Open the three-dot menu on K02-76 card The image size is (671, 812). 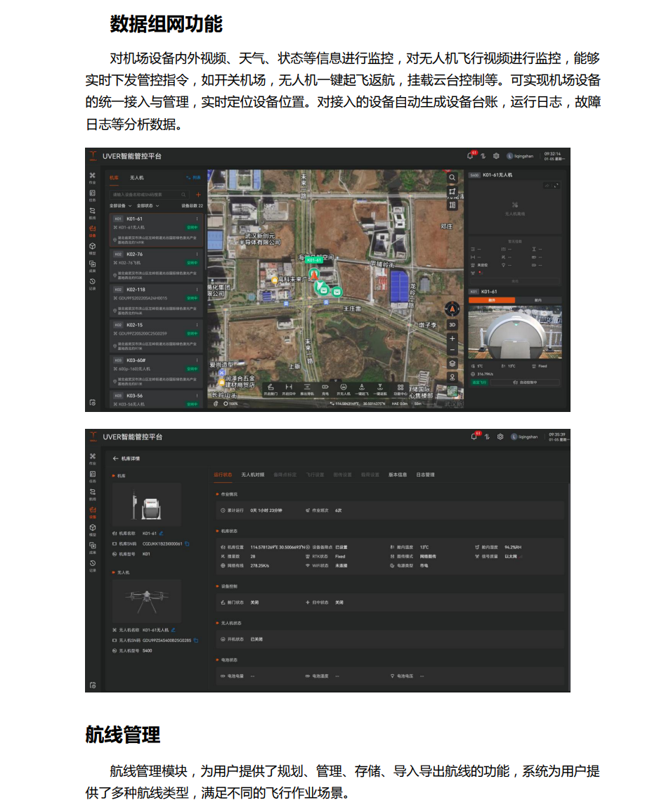[197, 254]
